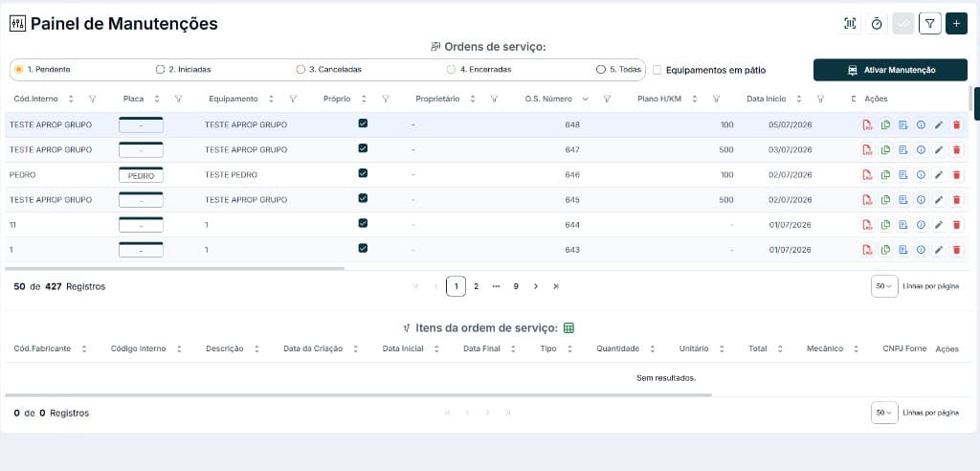This screenshot has width=980, height=471.
Task: Add new order with plus button
Action: (956, 24)
